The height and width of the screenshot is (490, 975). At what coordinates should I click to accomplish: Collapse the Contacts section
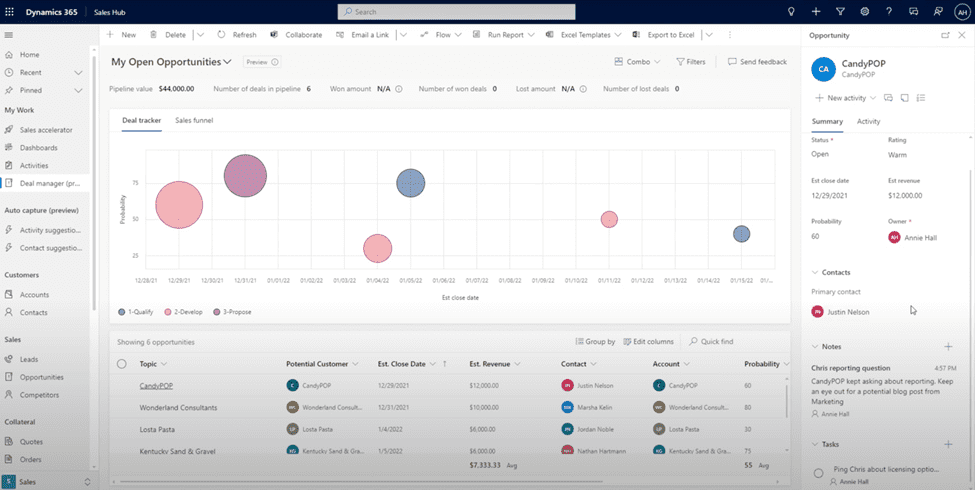pos(815,272)
